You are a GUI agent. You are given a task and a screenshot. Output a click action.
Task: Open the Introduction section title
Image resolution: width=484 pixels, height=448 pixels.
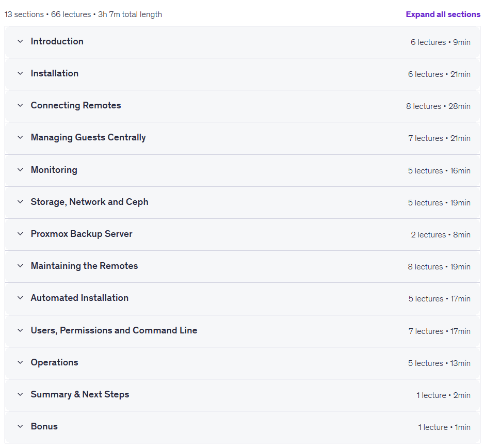point(57,41)
